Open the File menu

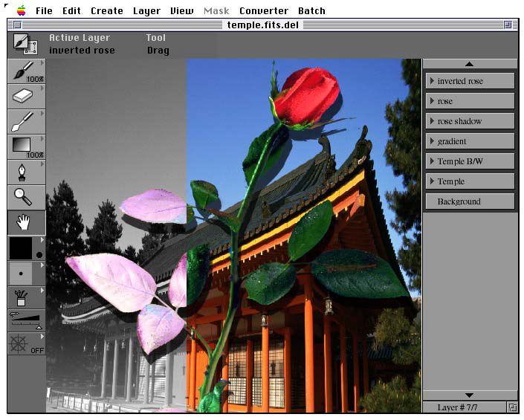(x=44, y=11)
